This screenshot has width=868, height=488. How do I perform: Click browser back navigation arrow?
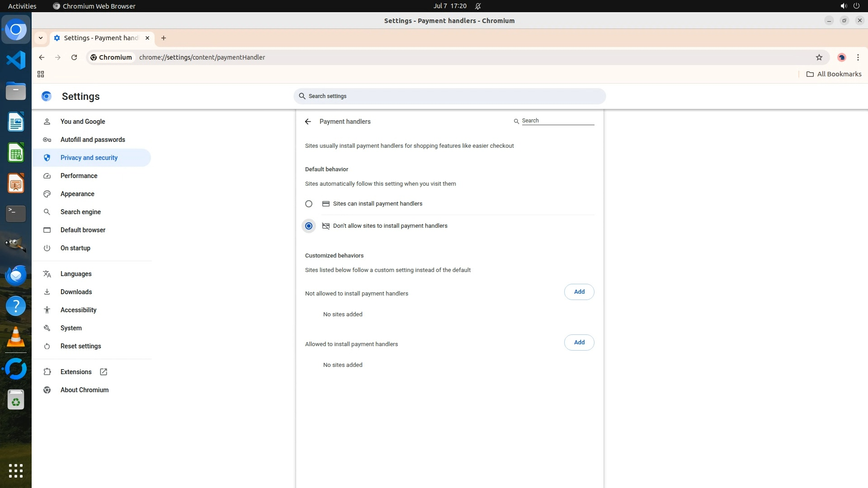pyautogui.click(x=42, y=57)
